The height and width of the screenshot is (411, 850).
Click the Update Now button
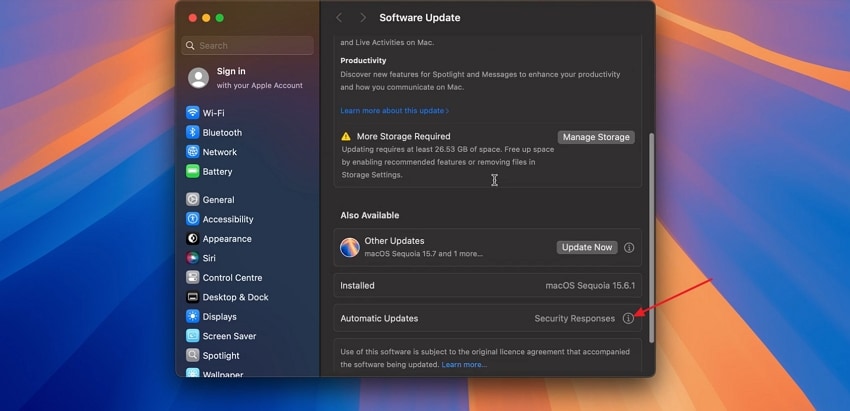(x=587, y=247)
